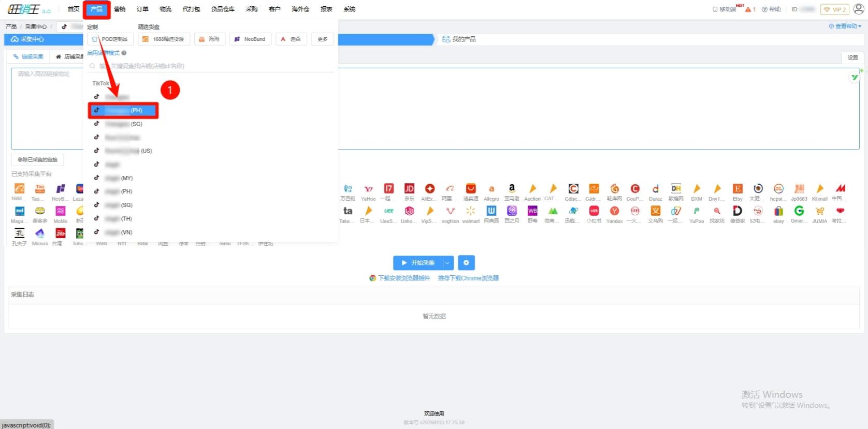Image resolution: width=868 pixels, height=429 pixels.
Task: Click the 移除已采集的链接 button
Action: [38, 160]
